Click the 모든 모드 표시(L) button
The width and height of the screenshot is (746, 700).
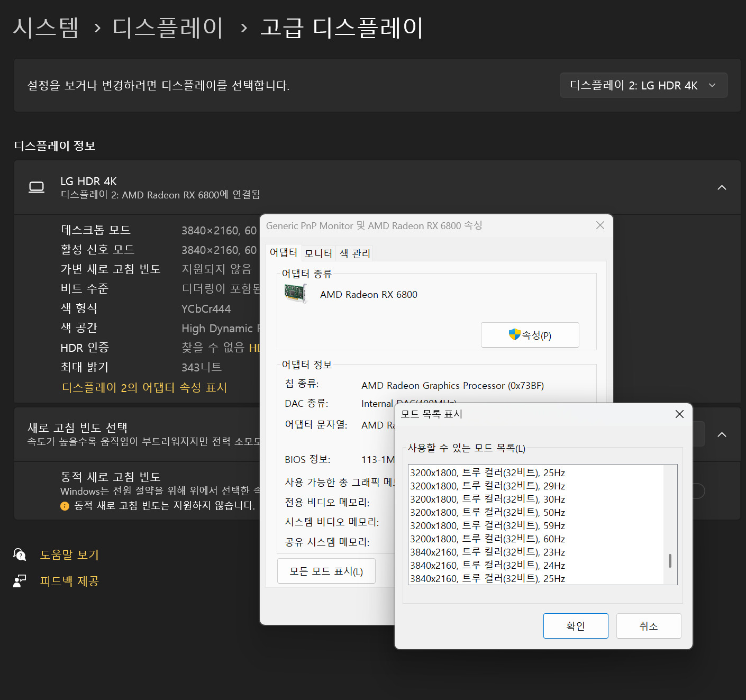tap(326, 571)
